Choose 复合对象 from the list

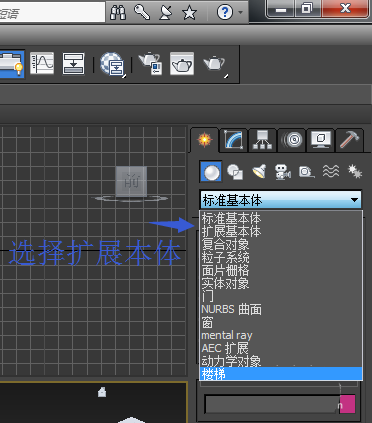pos(282,244)
